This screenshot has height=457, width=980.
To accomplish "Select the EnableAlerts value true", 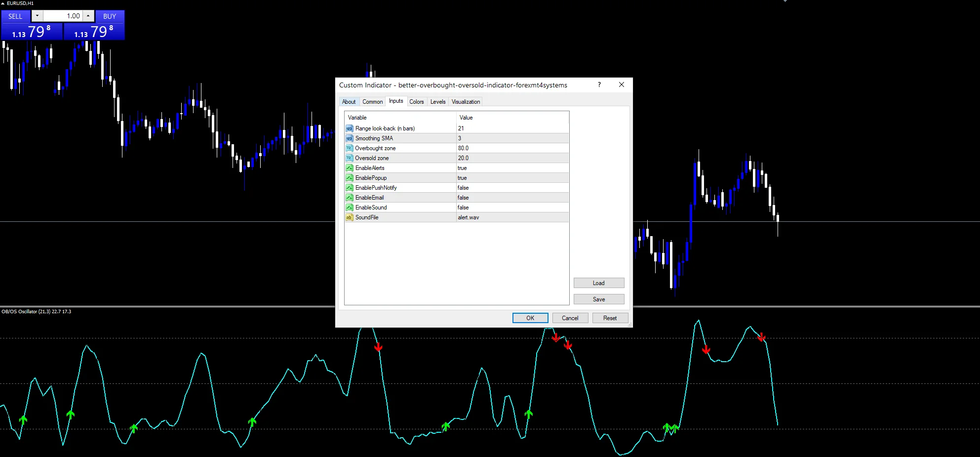I will point(512,168).
